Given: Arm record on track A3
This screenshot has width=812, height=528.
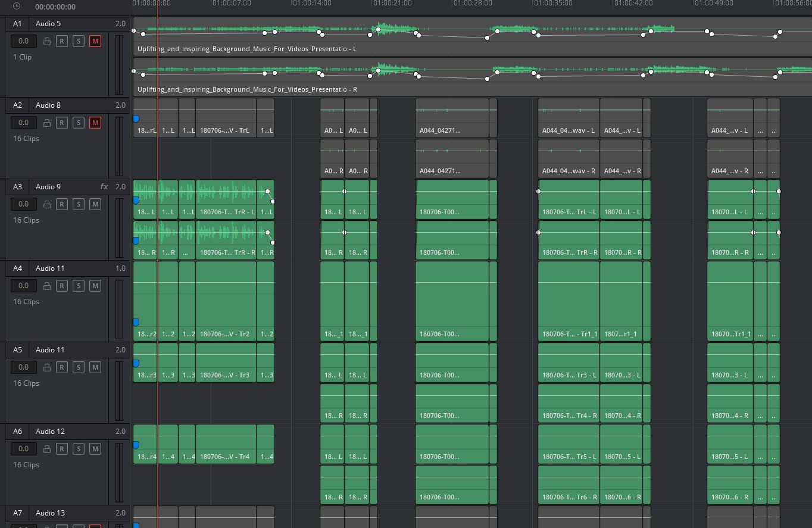Looking at the screenshot, I should point(61,204).
